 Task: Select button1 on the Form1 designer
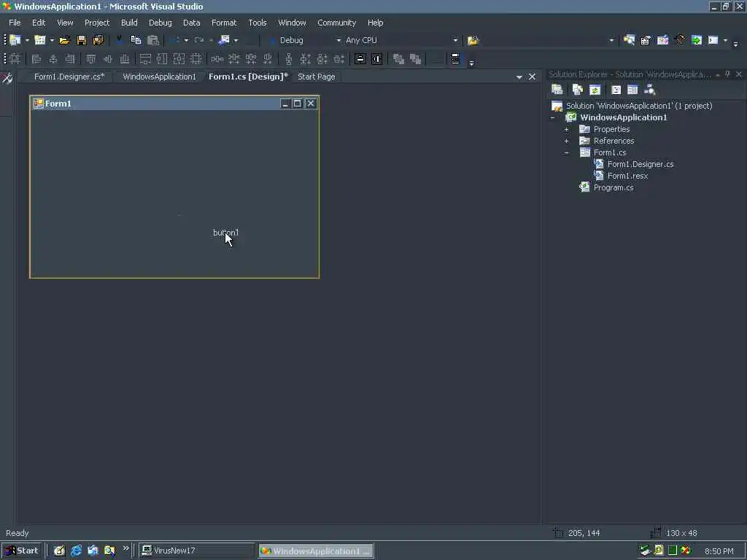coord(226,233)
